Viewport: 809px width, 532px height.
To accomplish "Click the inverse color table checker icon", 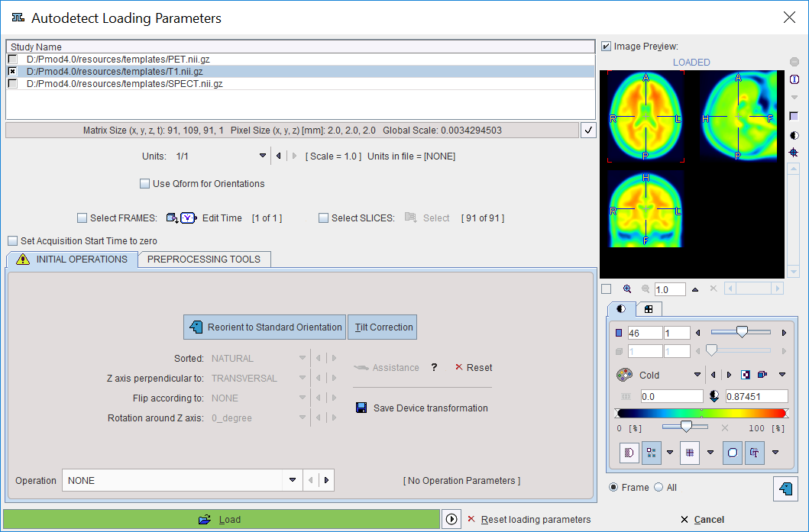I will [x=746, y=375].
